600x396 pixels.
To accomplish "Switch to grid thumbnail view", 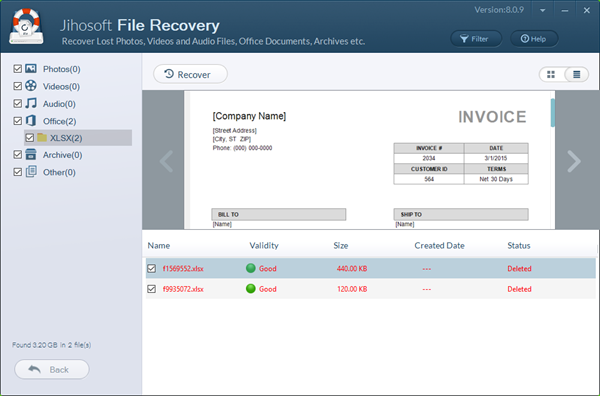I will click(x=551, y=75).
